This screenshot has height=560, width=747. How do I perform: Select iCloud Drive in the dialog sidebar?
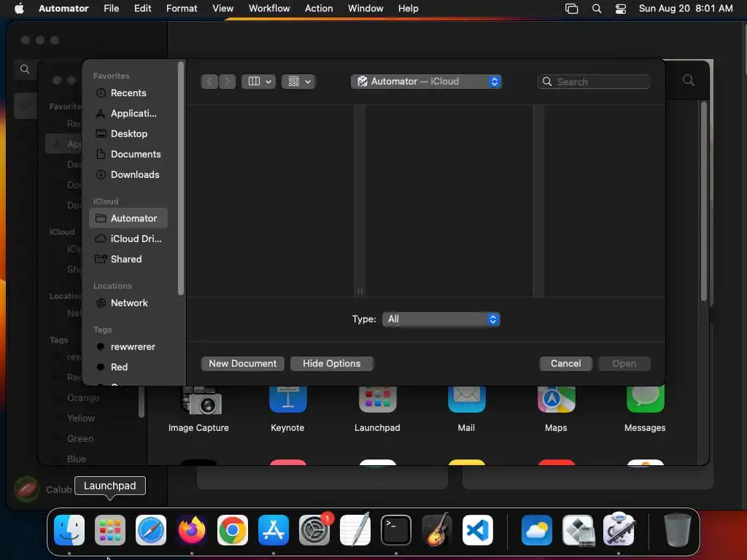[x=128, y=238]
